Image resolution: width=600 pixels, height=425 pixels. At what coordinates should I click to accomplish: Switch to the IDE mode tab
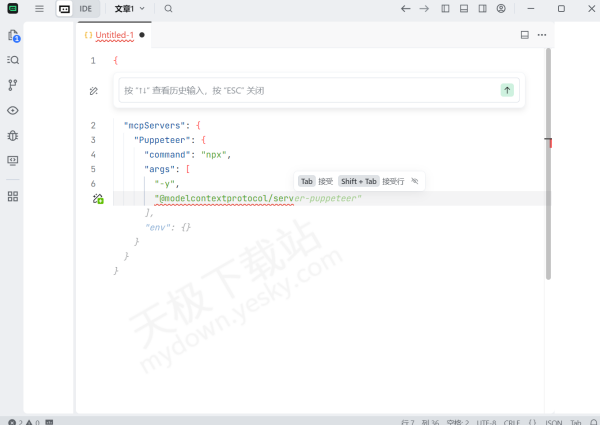coord(86,8)
